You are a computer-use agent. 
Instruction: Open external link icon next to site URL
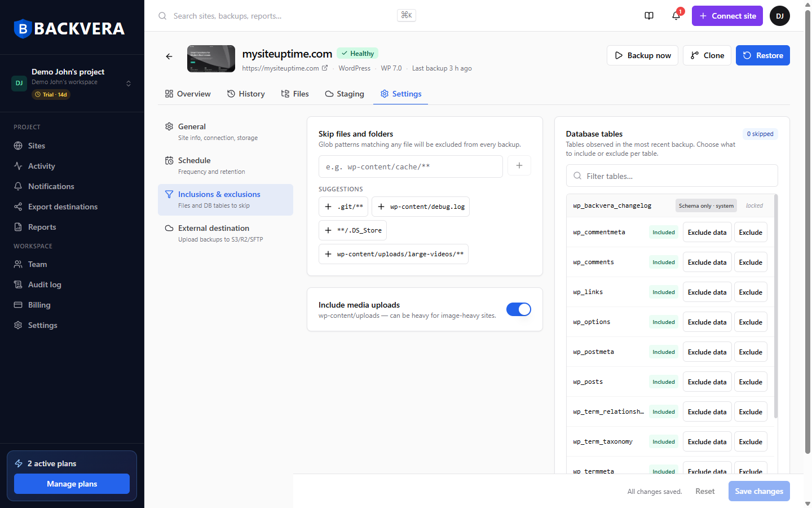[x=325, y=68]
